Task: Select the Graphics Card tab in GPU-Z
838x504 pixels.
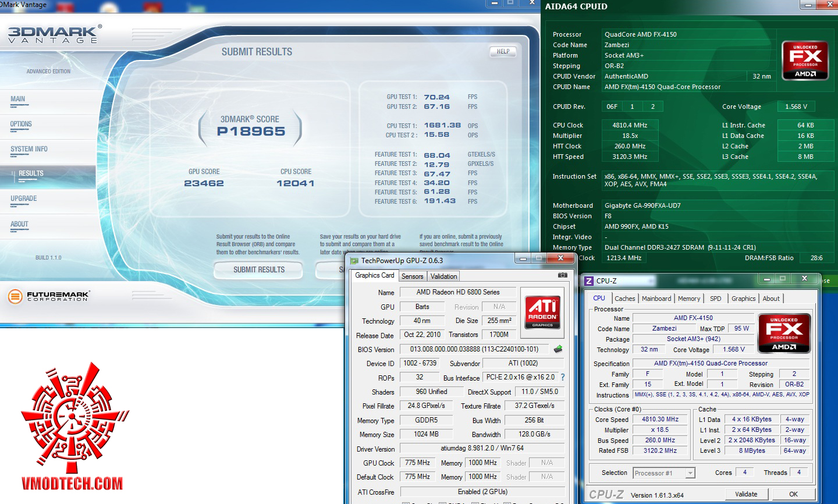Action: tap(375, 275)
